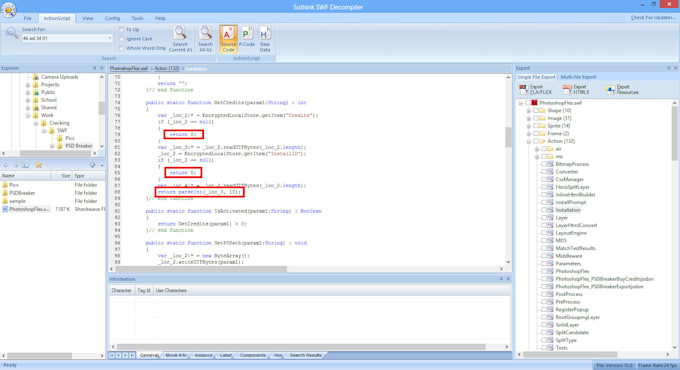Click the MD5 script icon

click(x=550, y=241)
